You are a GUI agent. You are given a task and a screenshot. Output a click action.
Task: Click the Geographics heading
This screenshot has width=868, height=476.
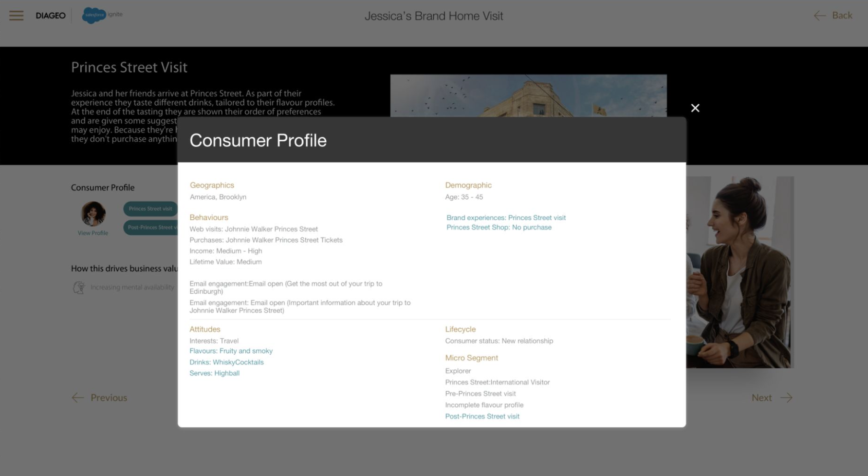212,185
